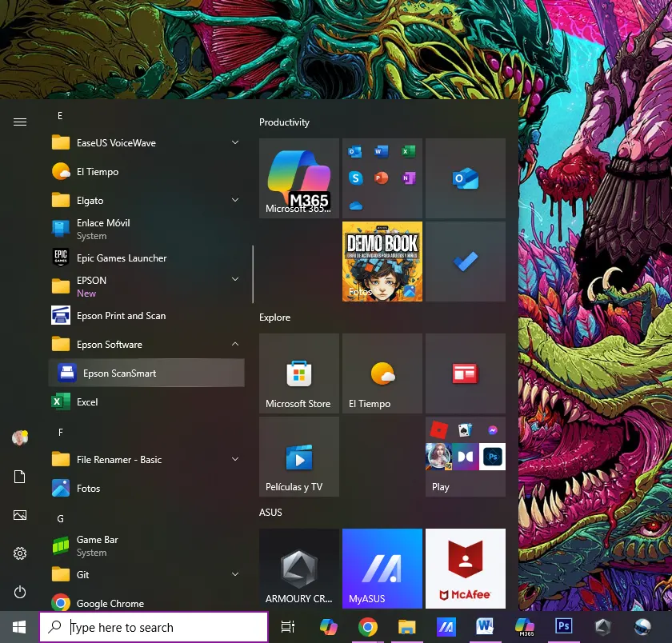
Task: Launch Epic Games Launcher from the list
Action: click(146, 258)
